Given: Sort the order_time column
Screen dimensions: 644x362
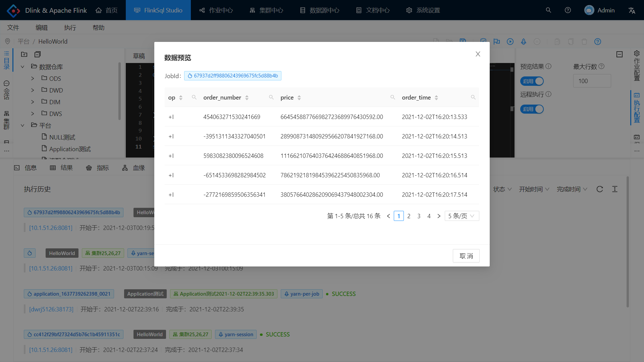Looking at the screenshot, I should pos(436,98).
